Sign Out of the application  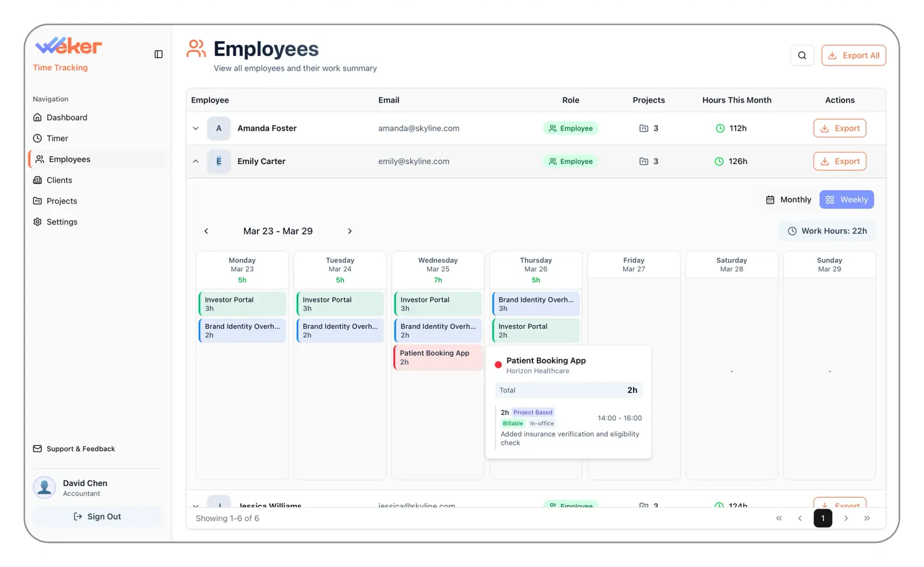[x=97, y=516]
